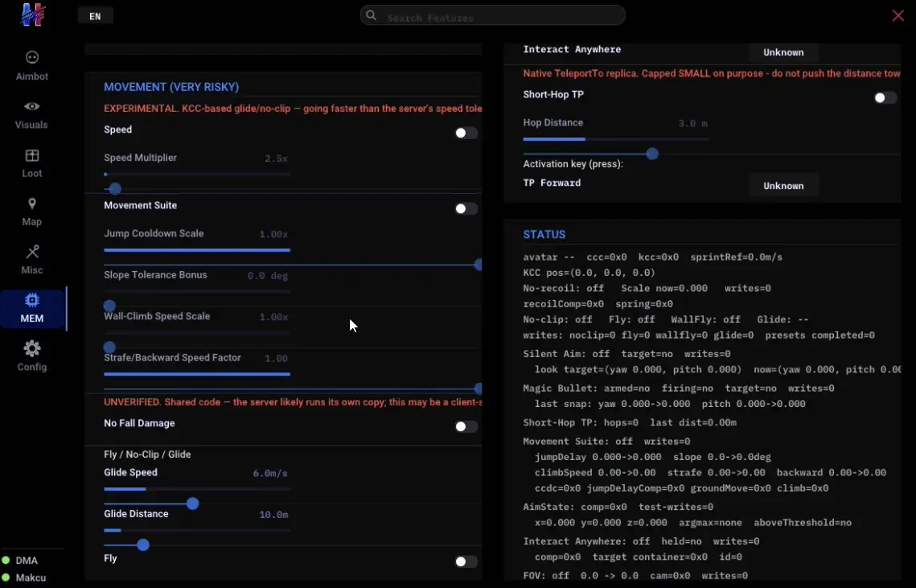
Task: Select the MEM chip icon
Action: [x=32, y=309]
